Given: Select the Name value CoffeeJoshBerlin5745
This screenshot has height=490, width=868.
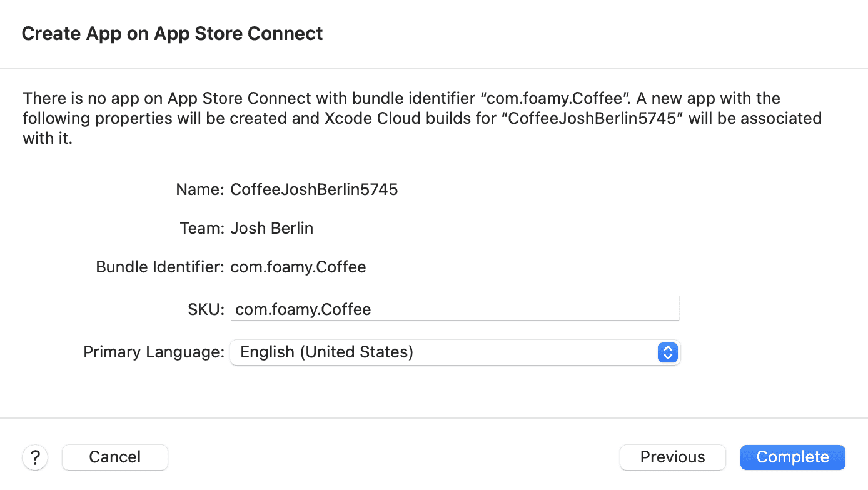Looking at the screenshot, I should click(x=314, y=189).
